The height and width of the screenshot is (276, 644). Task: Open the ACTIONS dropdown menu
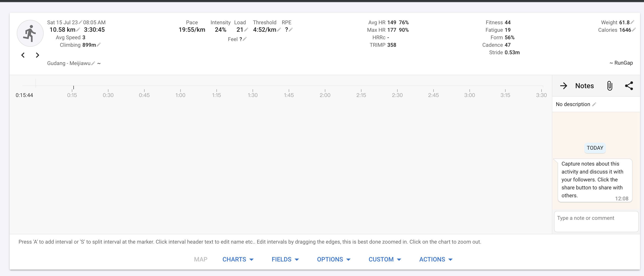(436, 259)
